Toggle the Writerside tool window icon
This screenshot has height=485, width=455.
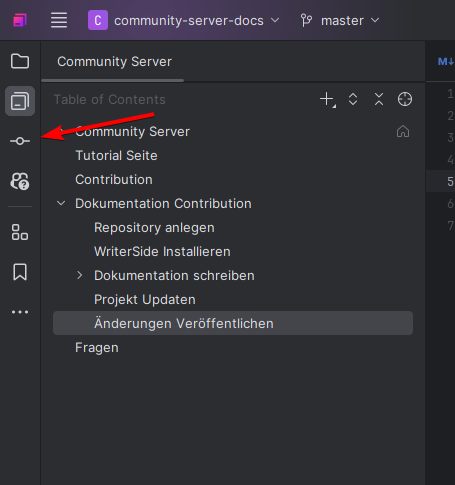(x=20, y=101)
